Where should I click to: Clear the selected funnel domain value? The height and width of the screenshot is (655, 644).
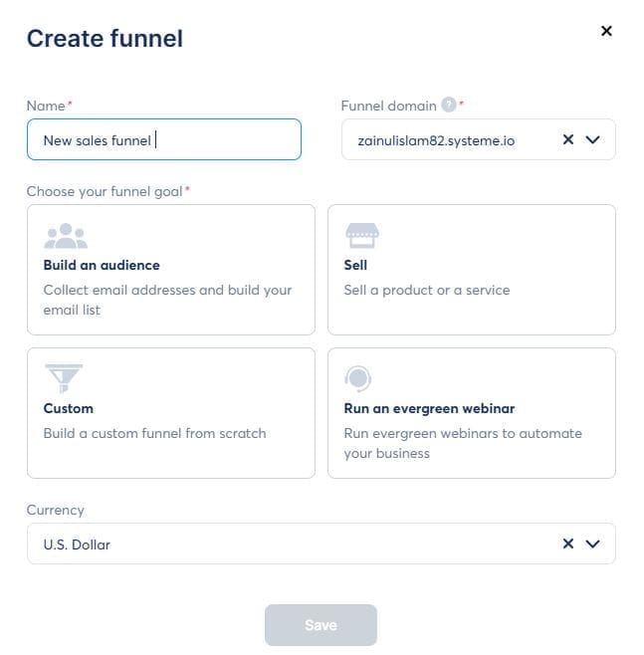click(x=568, y=140)
